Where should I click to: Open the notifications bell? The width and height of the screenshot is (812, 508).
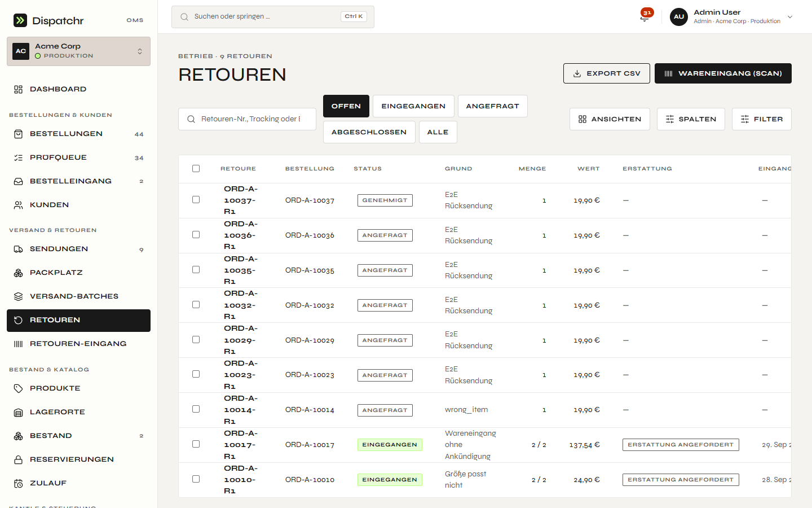tap(645, 17)
